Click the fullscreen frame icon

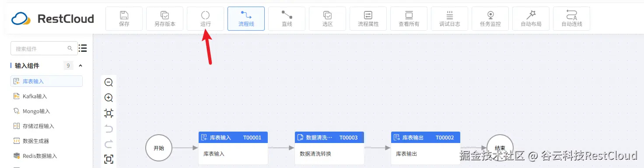(x=109, y=159)
